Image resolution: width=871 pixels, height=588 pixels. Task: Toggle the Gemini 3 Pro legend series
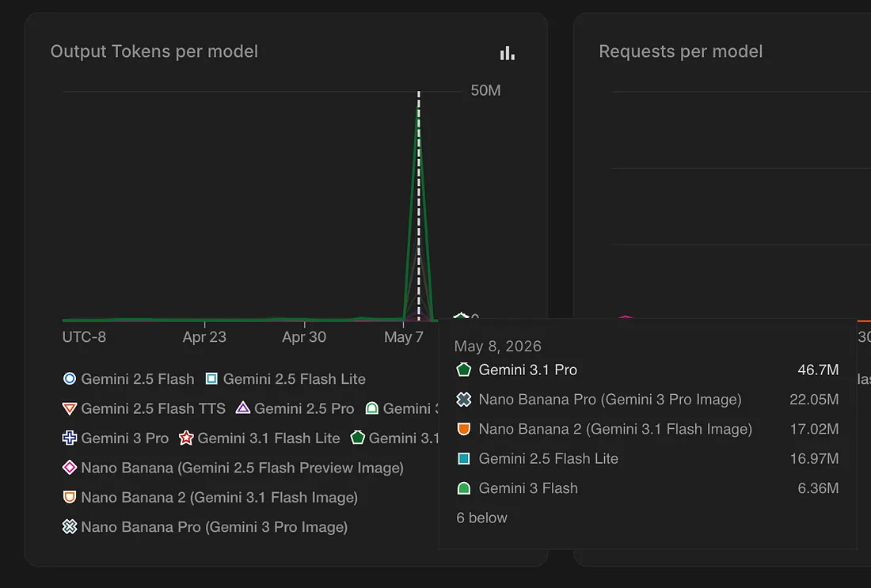[116, 438]
